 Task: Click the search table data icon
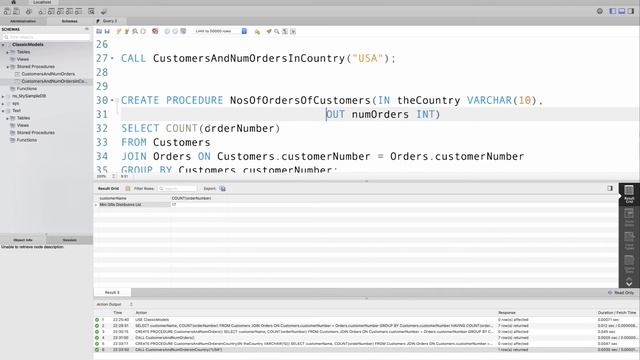pyautogui.click(x=91, y=11)
